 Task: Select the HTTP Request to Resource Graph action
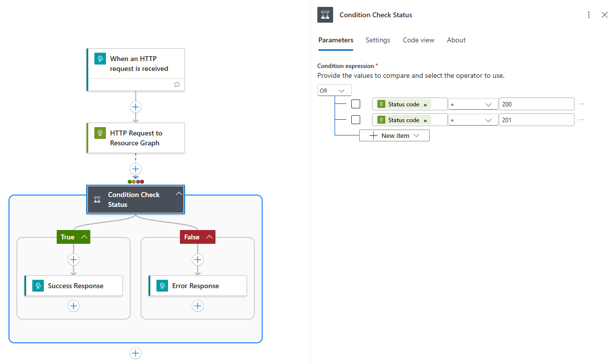[x=136, y=138]
